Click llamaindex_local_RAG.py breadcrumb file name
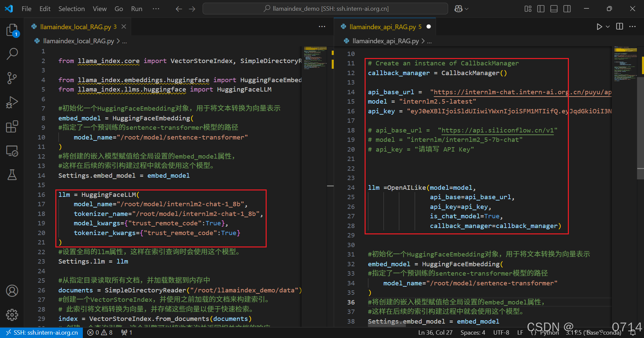The width and height of the screenshot is (644, 338). tap(78, 41)
